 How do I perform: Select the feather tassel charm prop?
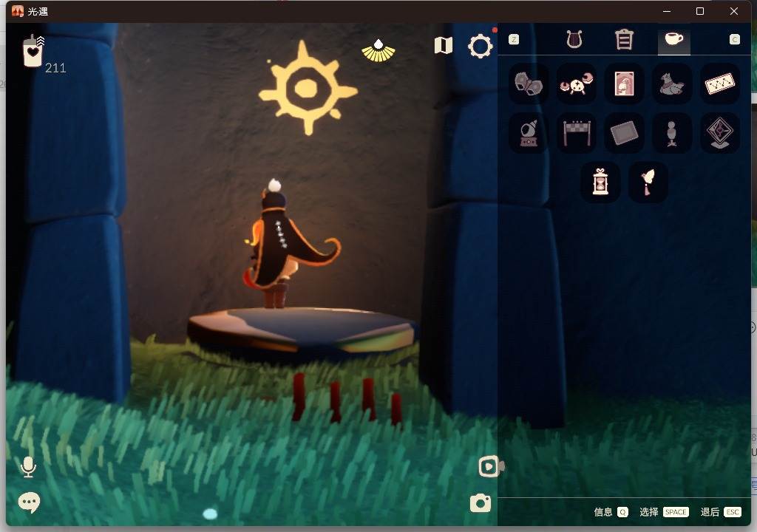click(648, 182)
